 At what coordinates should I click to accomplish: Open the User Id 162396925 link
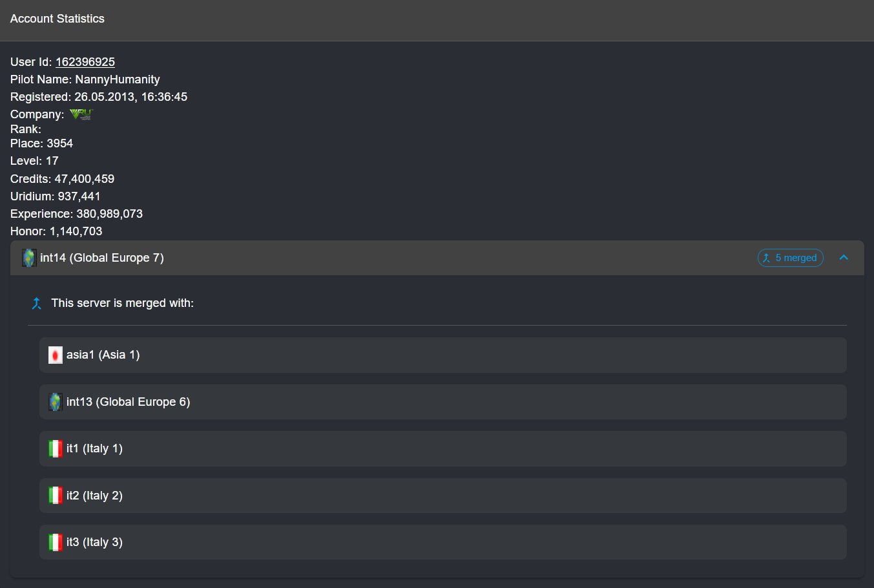[x=85, y=62]
